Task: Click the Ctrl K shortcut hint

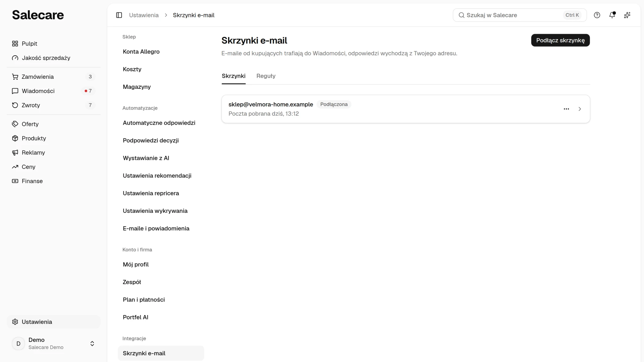Action: pyautogui.click(x=572, y=15)
